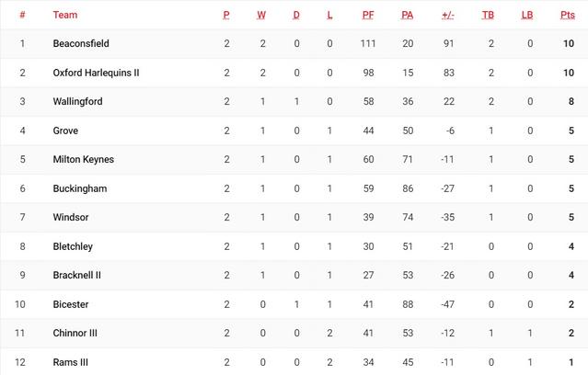Click the Team column header
This screenshot has height=375, width=588.
pos(65,15)
